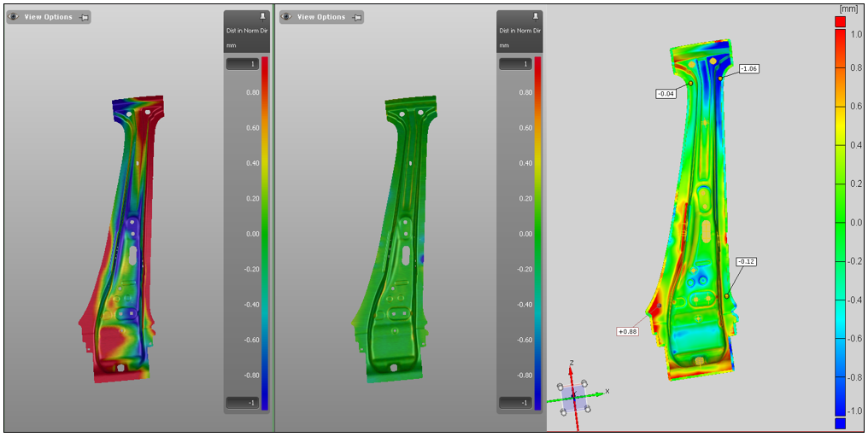The width and height of the screenshot is (868, 437).
Task: Click the pin icon beside left viewport's View Options
Action: (x=84, y=17)
